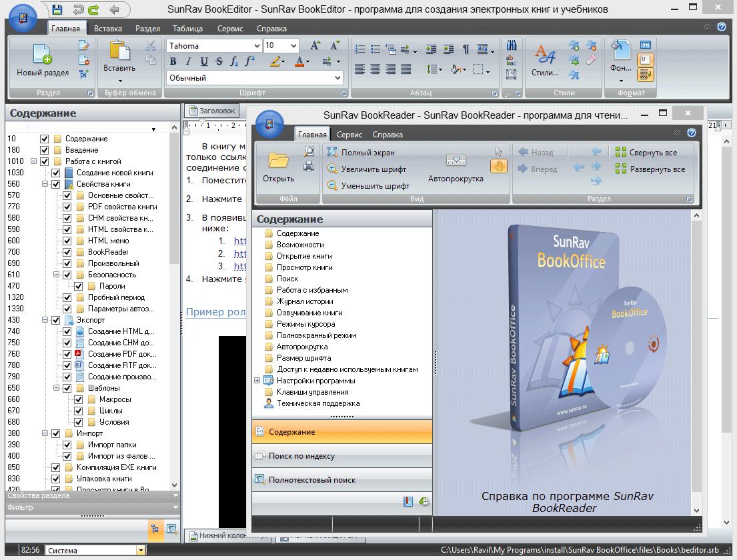Uncheck the Создание новой книги checkbox
This screenshot has width=737, height=560.
[55, 173]
